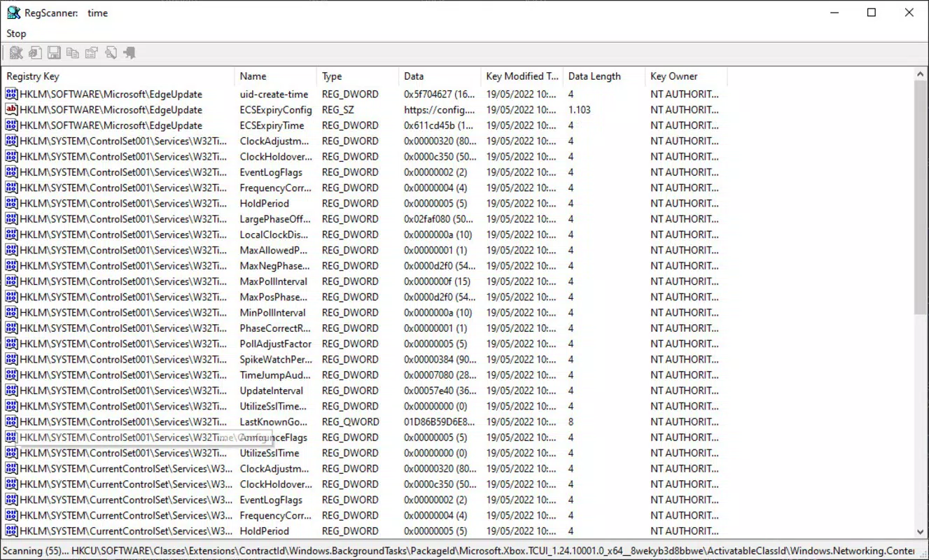Select the MaxPollInterval name cell
The image size is (929, 560).
273,281
